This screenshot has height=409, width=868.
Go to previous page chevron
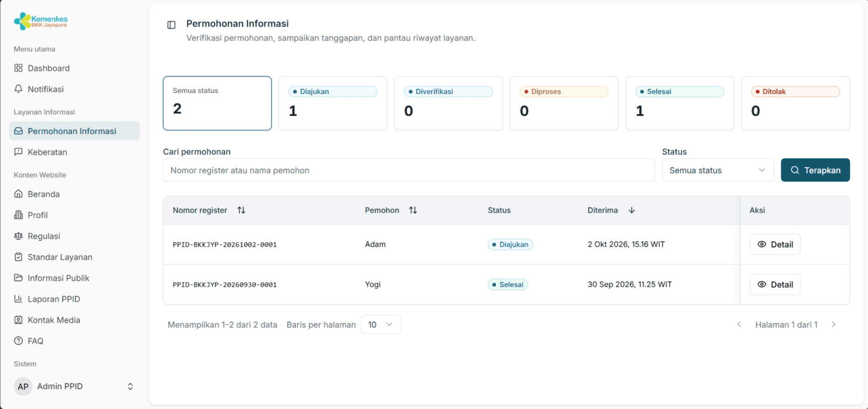739,325
